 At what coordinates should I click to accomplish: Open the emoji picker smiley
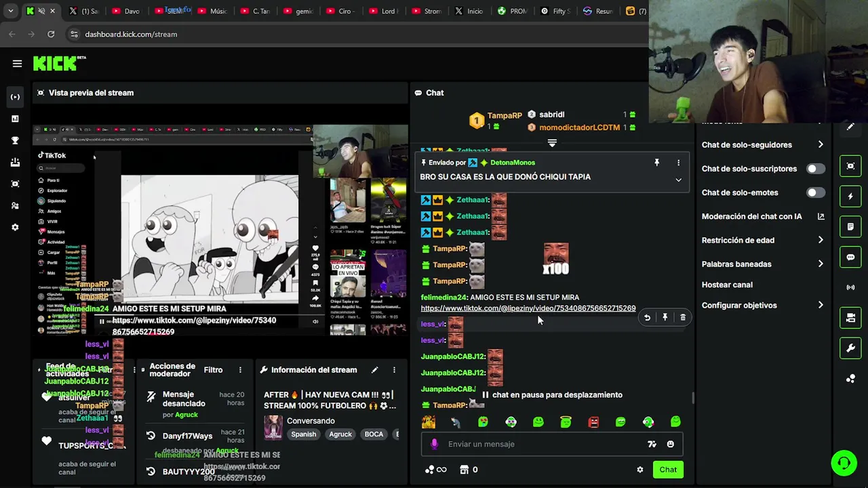(671, 444)
